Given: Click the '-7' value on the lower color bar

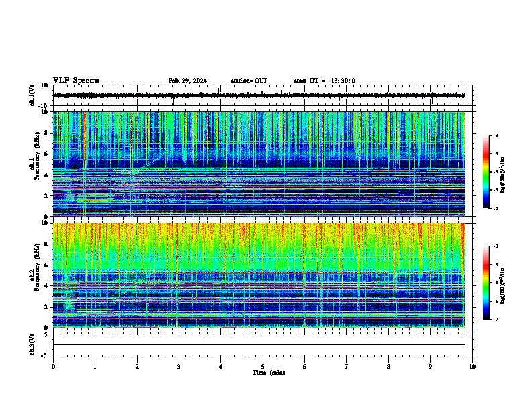Looking at the screenshot, I should pos(495,320).
